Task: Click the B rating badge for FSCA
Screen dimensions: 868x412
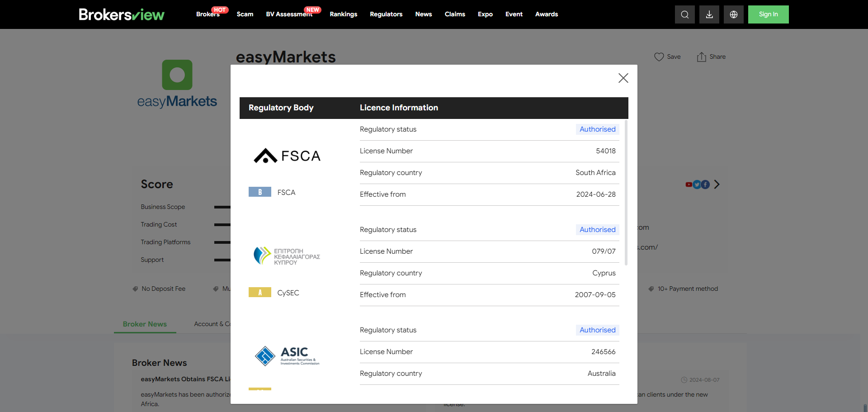Action: tap(259, 192)
